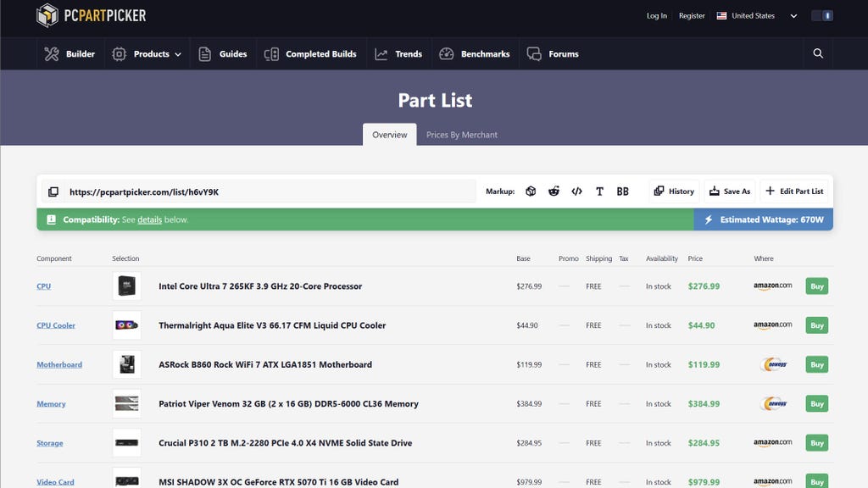This screenshot has height=488, width=868.
Task: Click Buy for the Intel CPU
Action: [x=816, y=286]
